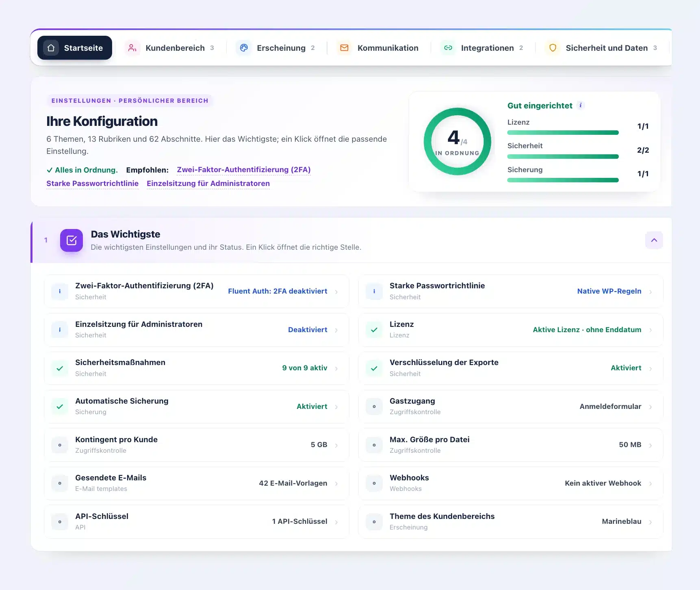Open chevron of Theme des Kundenbereichs row
This screenshot has height=590, width=700.
tap(651, 522)
